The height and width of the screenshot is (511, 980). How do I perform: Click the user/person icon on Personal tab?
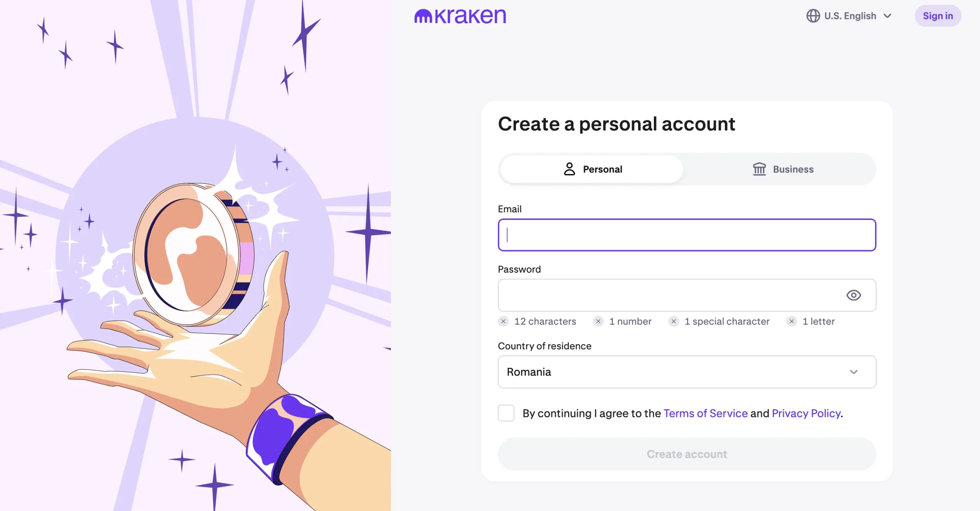(568, 169)
